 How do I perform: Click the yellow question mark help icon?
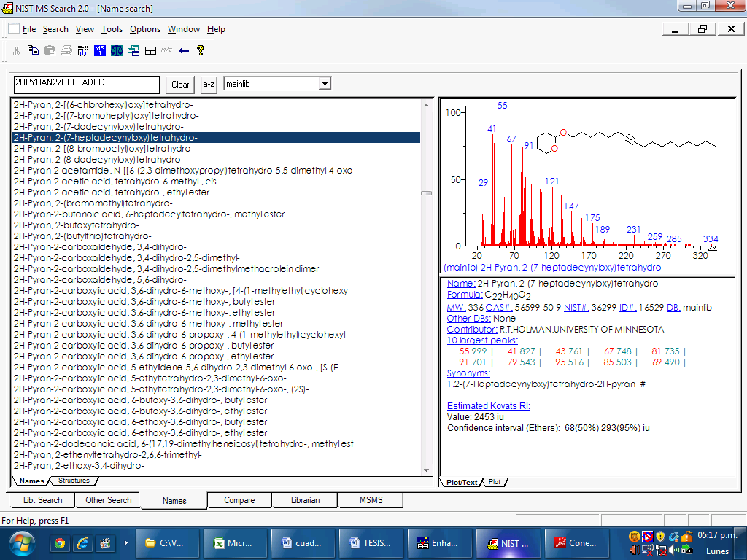click(201, 50)
